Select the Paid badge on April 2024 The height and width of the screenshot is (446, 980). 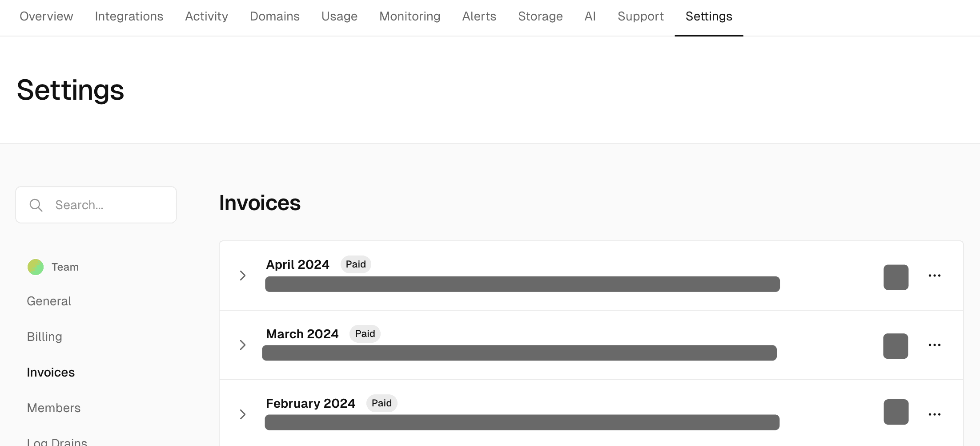tap(355, 264)
